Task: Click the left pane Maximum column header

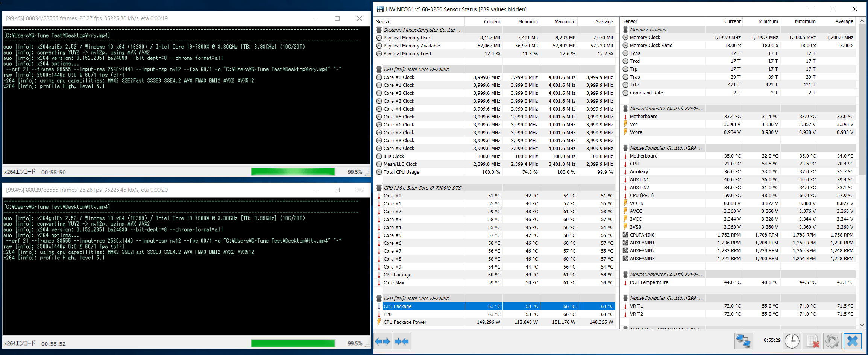Action: tap(559, 22)
